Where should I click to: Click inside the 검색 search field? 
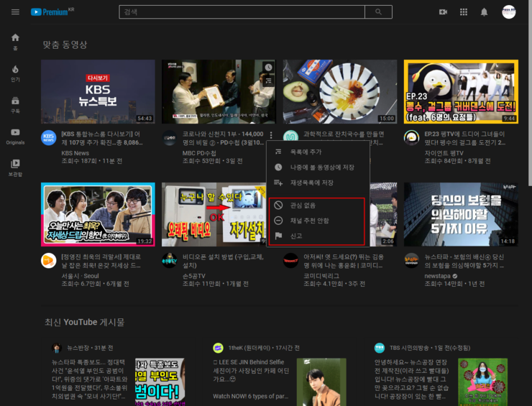[x=242, y=12]
